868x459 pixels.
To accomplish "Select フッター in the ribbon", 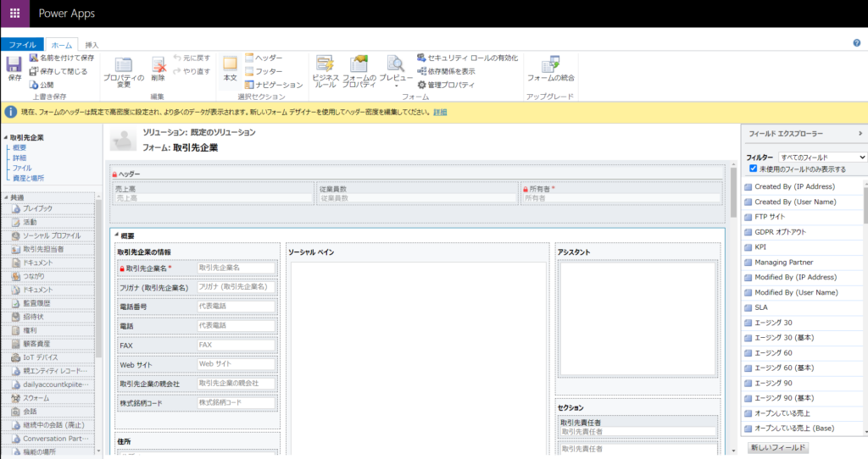I will pyautogui.click(x=264, y=71).
